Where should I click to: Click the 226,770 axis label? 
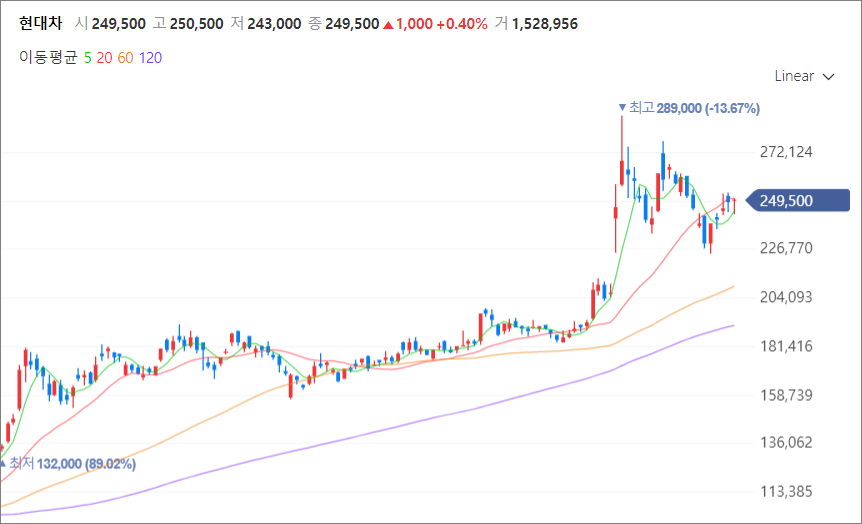tap(786, 248)
